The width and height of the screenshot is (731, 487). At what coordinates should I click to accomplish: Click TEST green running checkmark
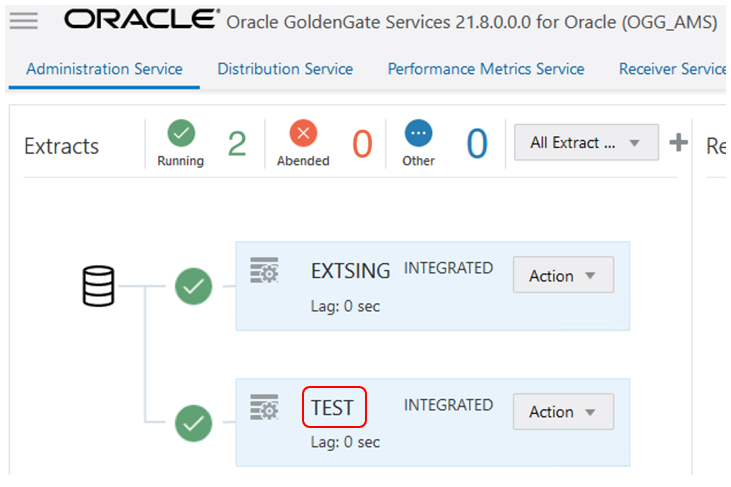click(x=193, y=423)
